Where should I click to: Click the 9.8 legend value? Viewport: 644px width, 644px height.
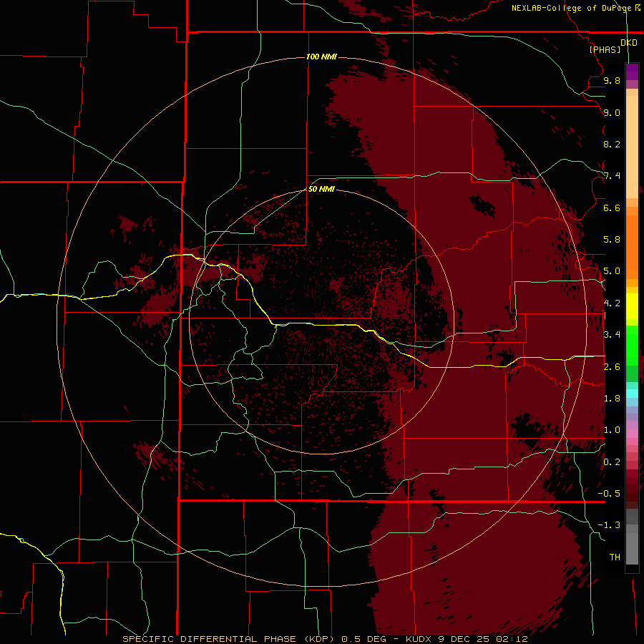point(612,80)
